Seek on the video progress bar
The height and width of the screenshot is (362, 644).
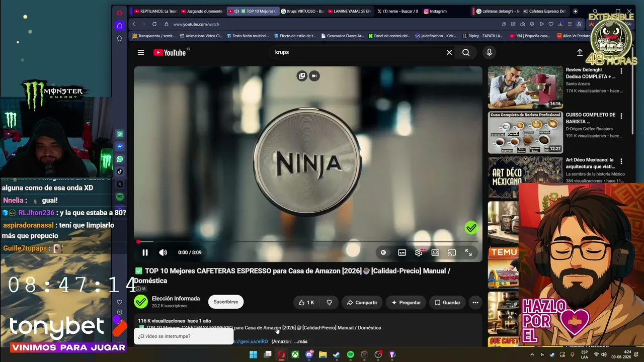click(308, 242)
